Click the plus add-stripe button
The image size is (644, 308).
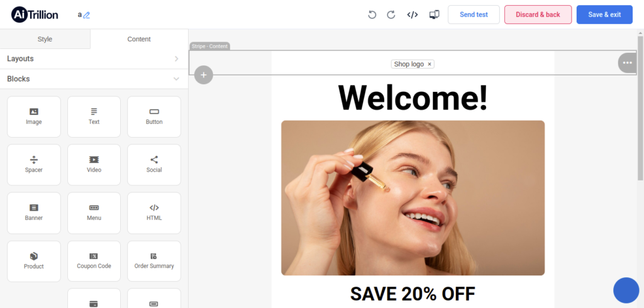(204, 75)
